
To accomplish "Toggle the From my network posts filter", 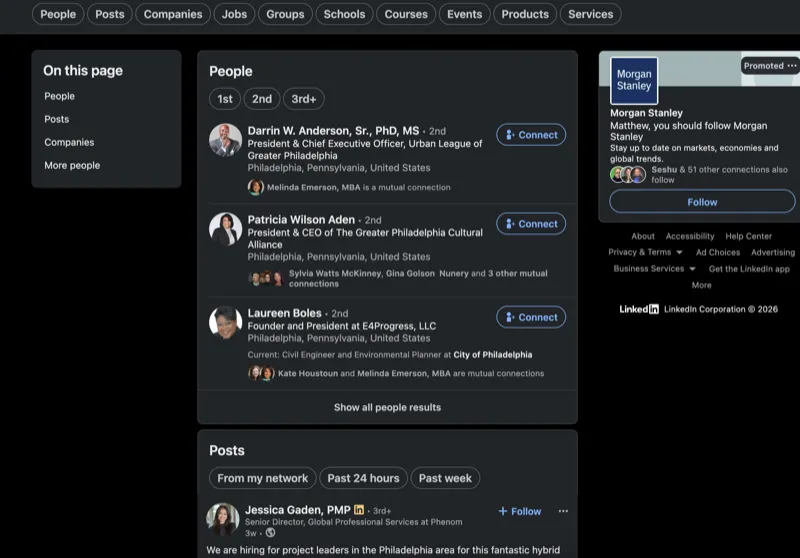I will click(262, 478).
